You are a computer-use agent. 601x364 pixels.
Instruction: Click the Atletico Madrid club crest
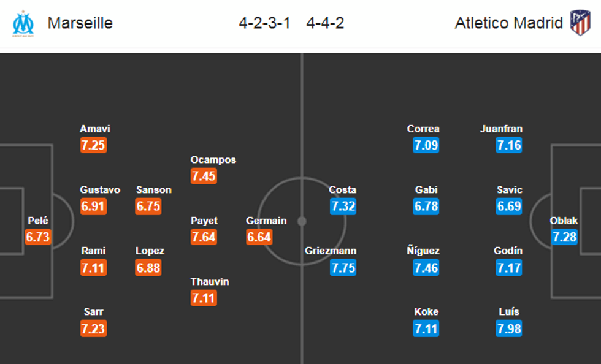[579, 23]
